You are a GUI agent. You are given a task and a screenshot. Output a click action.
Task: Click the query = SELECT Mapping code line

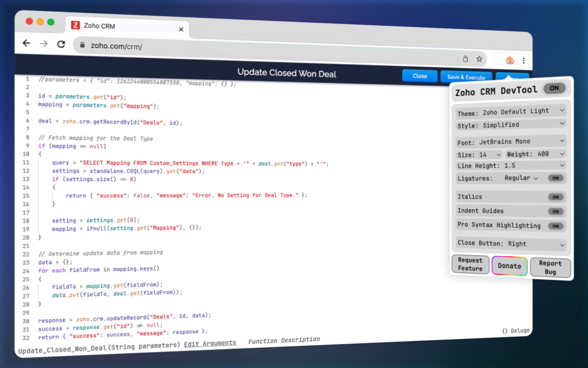coord(190,163)
